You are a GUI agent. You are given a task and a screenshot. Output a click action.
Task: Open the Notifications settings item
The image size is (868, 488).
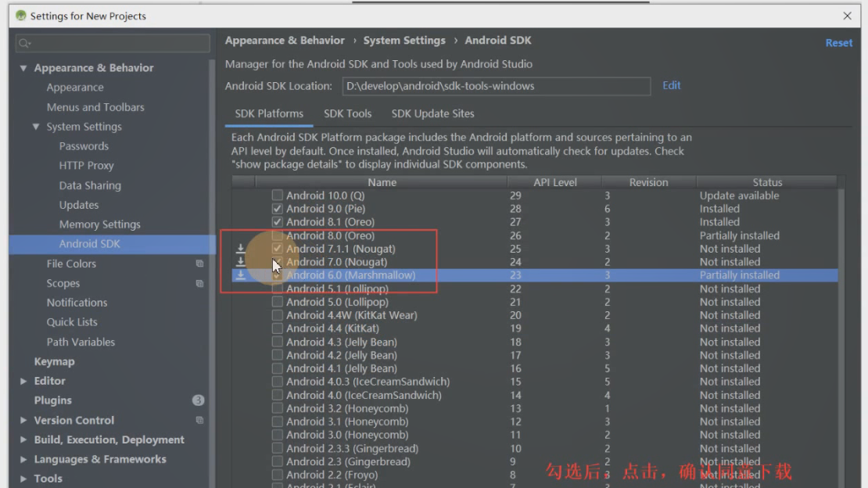(77, 303)
